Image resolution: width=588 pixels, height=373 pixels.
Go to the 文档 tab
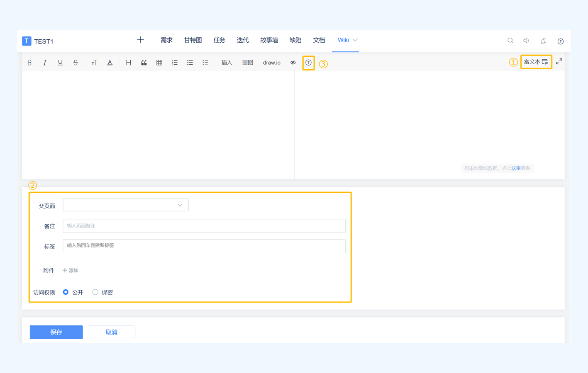click(x=319, y=40)
